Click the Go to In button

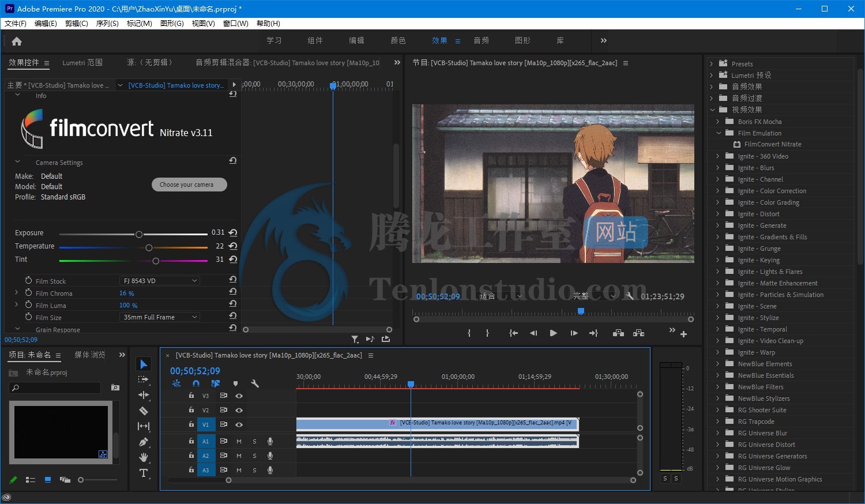click(x=513, y=333)
